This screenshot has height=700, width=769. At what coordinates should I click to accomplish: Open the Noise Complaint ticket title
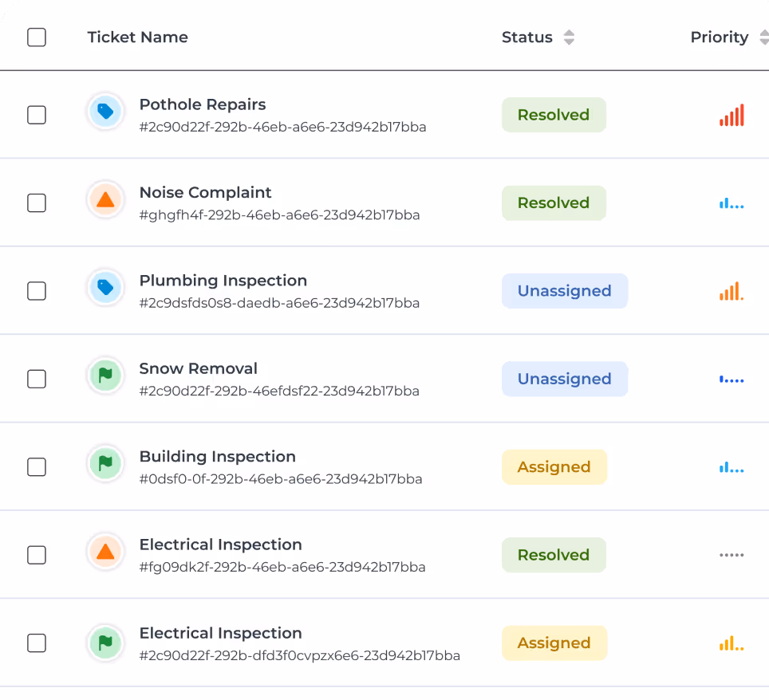(205, 192)
